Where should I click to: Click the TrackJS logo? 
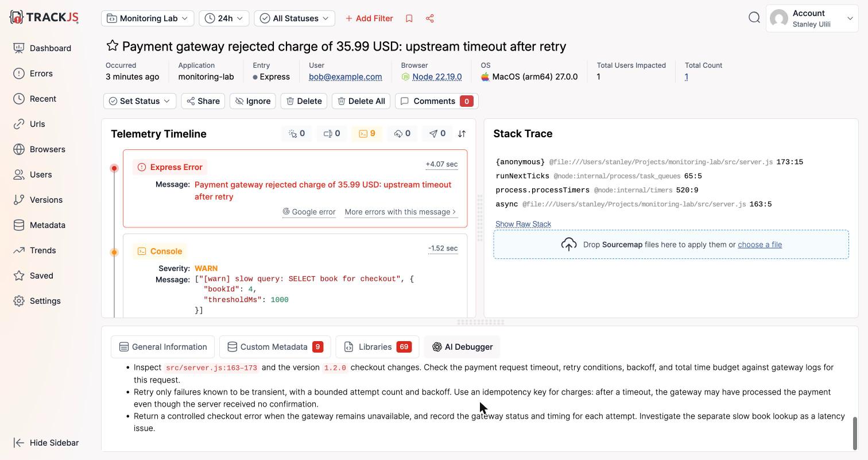coord(44,17)
